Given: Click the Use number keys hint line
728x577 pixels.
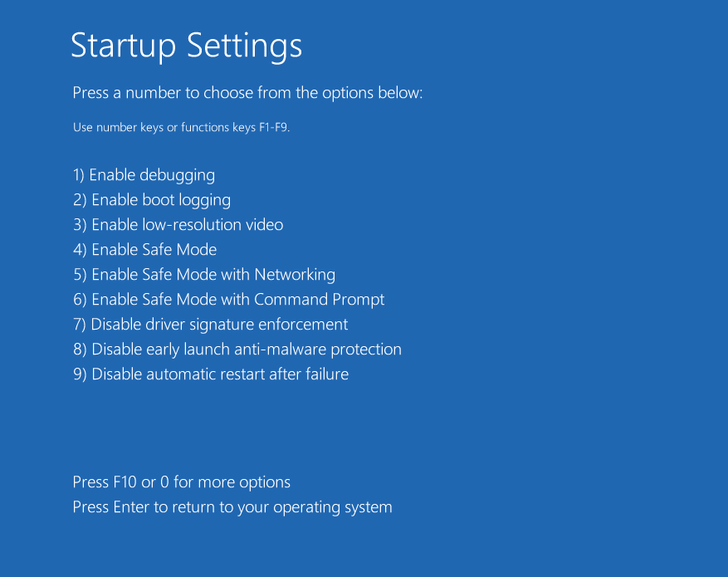Looking at the screenshot, I should click(x=181, y=128).
